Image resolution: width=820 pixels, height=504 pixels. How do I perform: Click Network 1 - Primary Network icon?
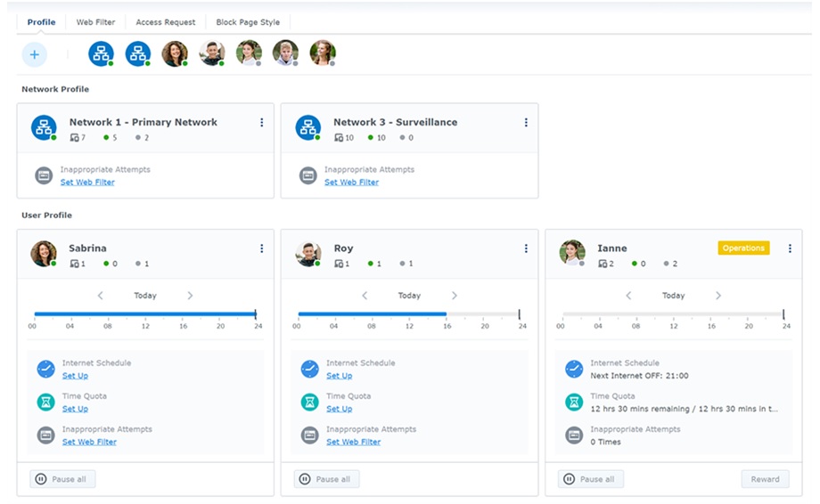(44, 128)
